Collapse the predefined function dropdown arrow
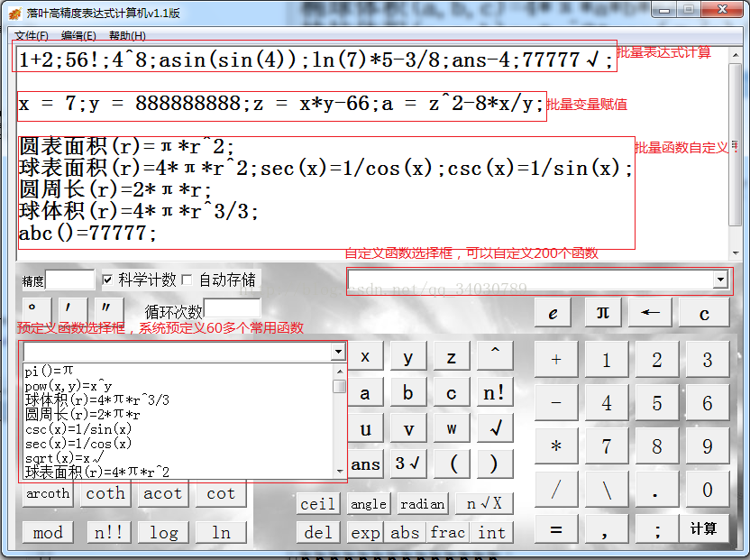The height and width of the screenshot is (560, 750). tap(338, 352)
